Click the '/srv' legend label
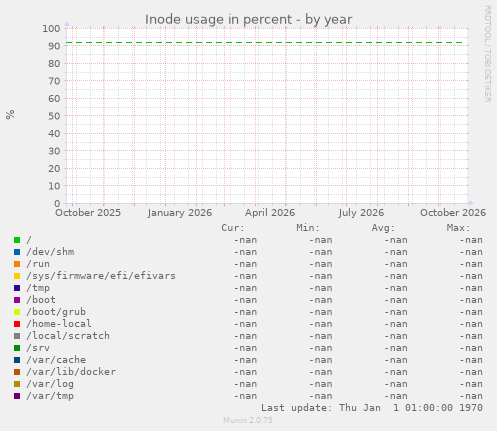The image size is (497, 431). point(38,348)
